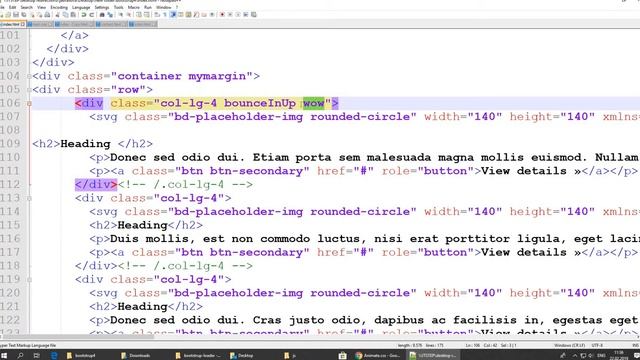
Task: Click the Cut toolbar icon
Action: (x=58, y=15)
